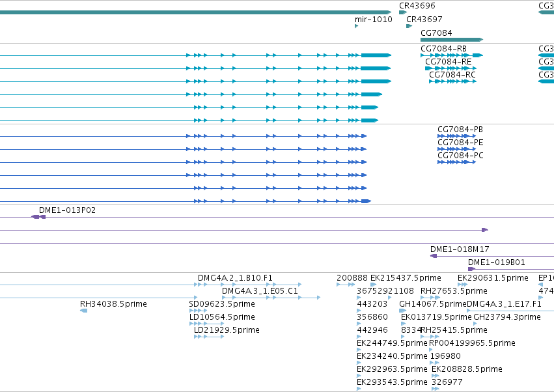
Task: Select the CG7084-PB protein feature
Action: click(456, 135)
